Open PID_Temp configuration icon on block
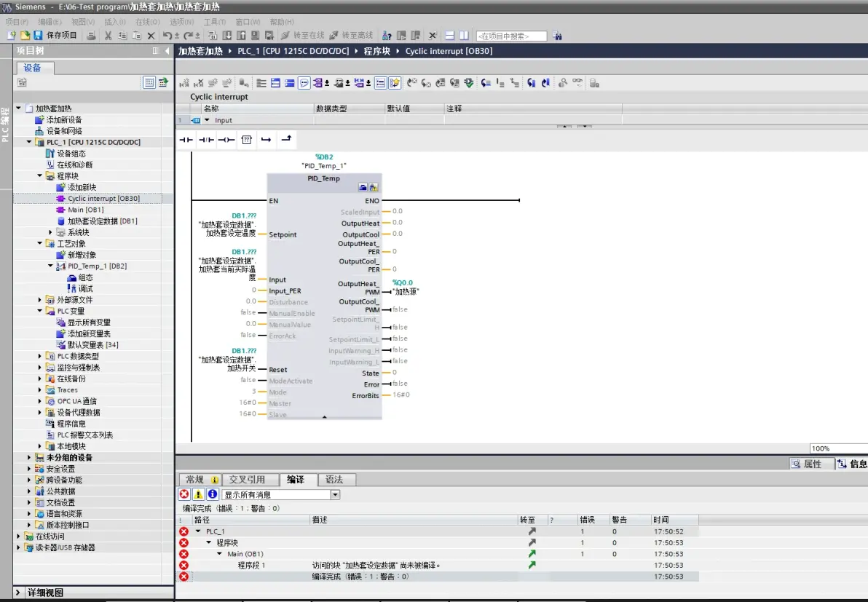The image size is (868, 602). [x=363, y=188]
